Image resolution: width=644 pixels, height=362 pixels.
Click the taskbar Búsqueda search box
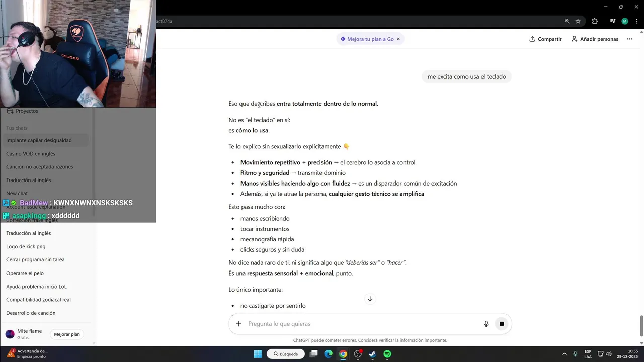285,354
